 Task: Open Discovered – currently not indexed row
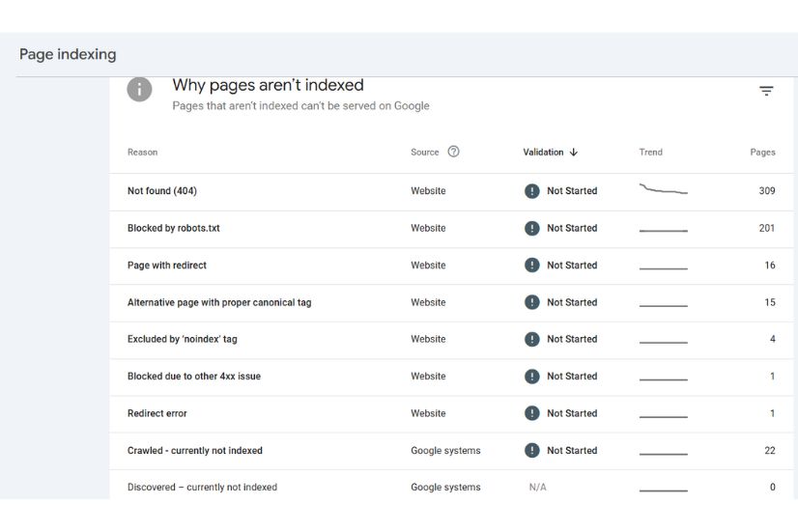click(202, 488)
